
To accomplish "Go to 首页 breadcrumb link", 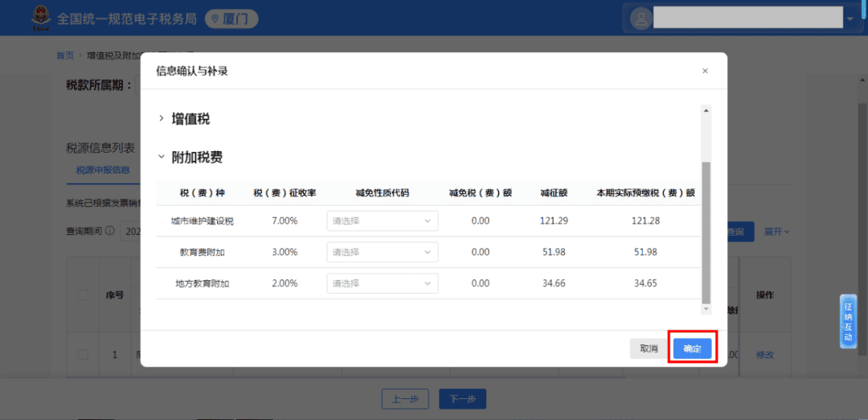I will [x=65, y=56].
